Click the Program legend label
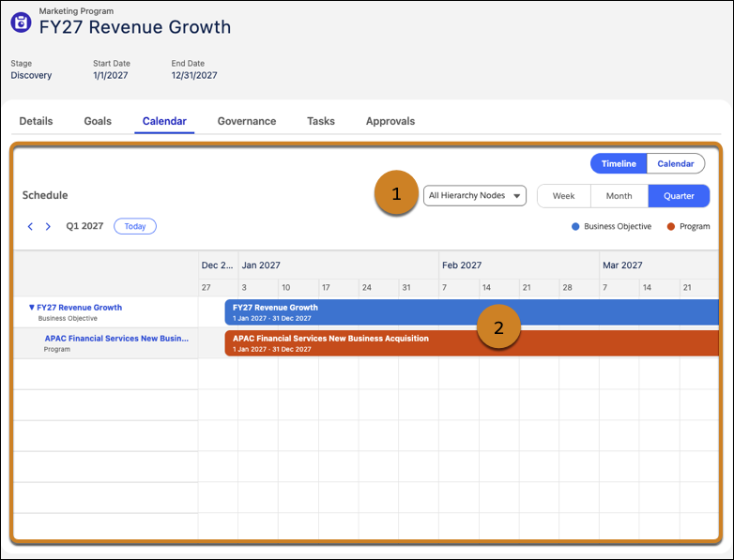Viewport: 734px width, 560px height. coord(695,226)
